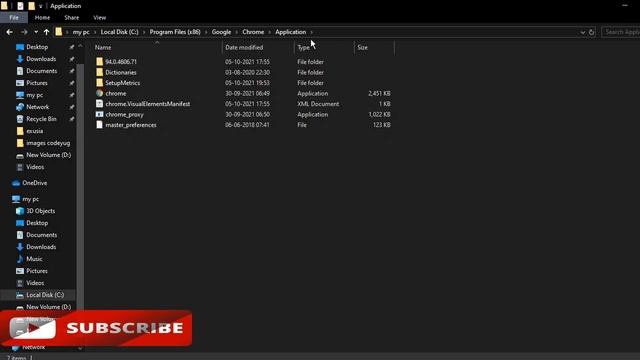
Task: Select Local Disk (C:) in sidebar
Action: coord(45,295)
